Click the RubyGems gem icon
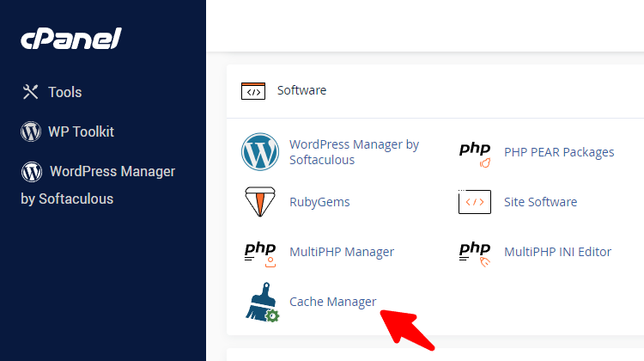The image size is (644, 361). [260, 201]
